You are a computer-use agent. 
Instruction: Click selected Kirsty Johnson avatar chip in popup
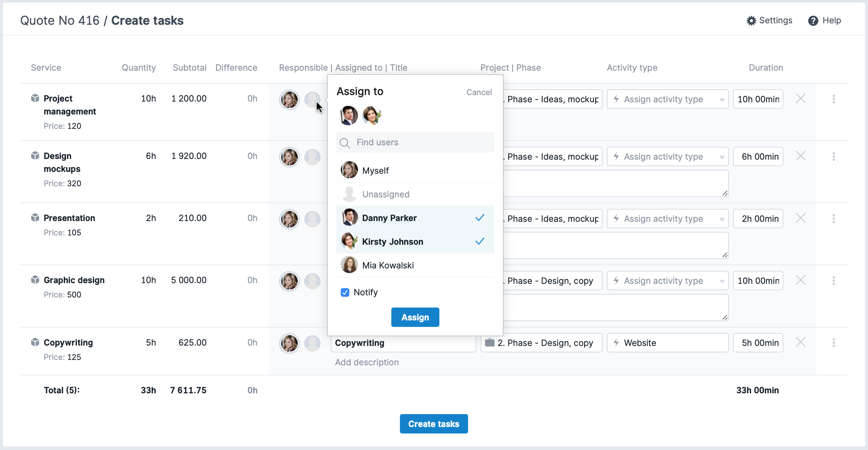click(x=372, y=116)
